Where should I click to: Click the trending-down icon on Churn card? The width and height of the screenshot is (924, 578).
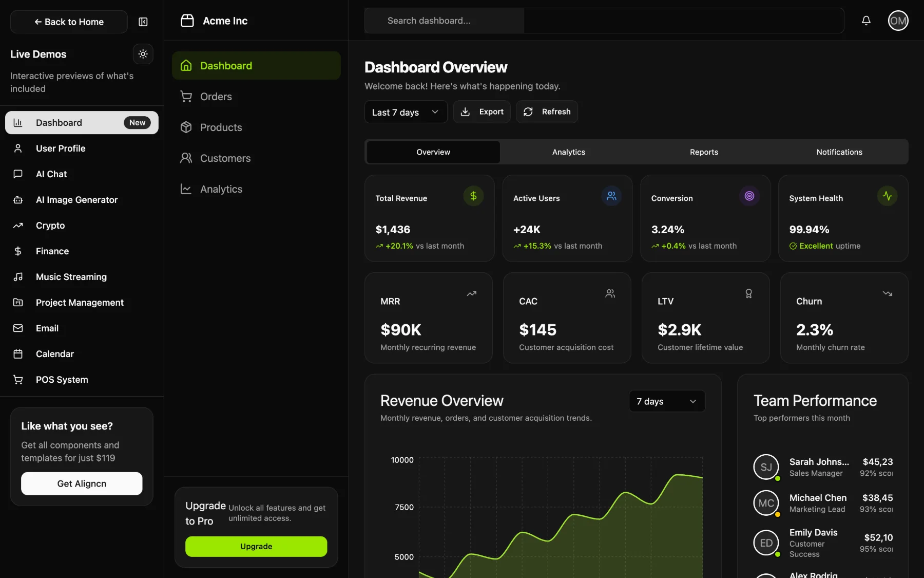[x=888, y=293]
